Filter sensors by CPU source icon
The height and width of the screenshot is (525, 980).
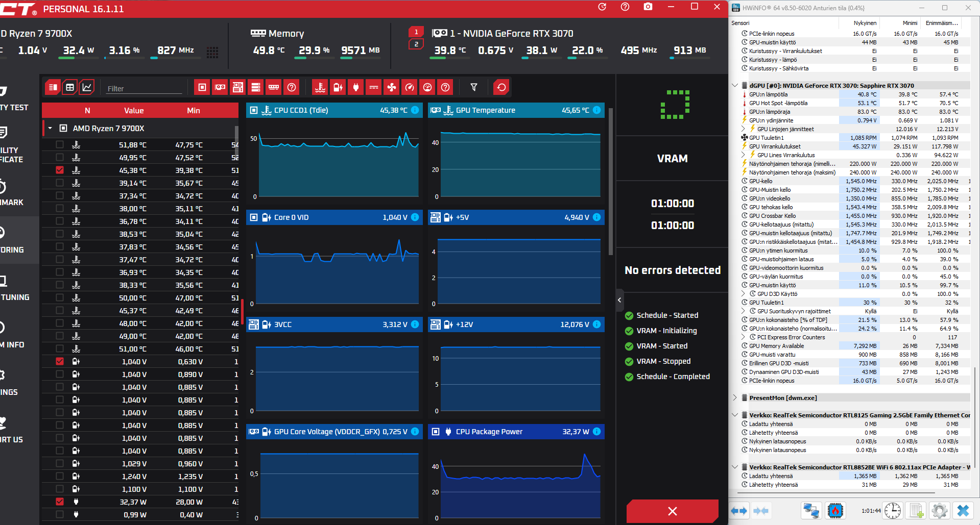pyautogui.click(x=202, y=87)
